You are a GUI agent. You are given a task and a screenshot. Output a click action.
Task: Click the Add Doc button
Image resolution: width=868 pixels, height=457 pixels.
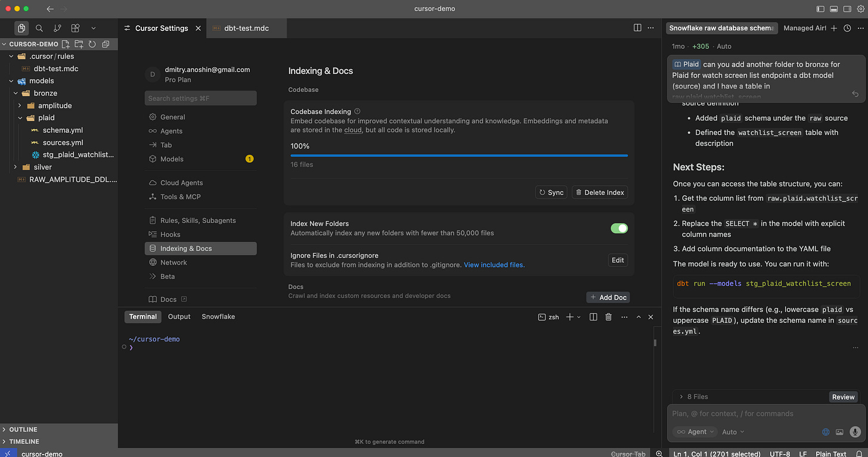[608, 297]
